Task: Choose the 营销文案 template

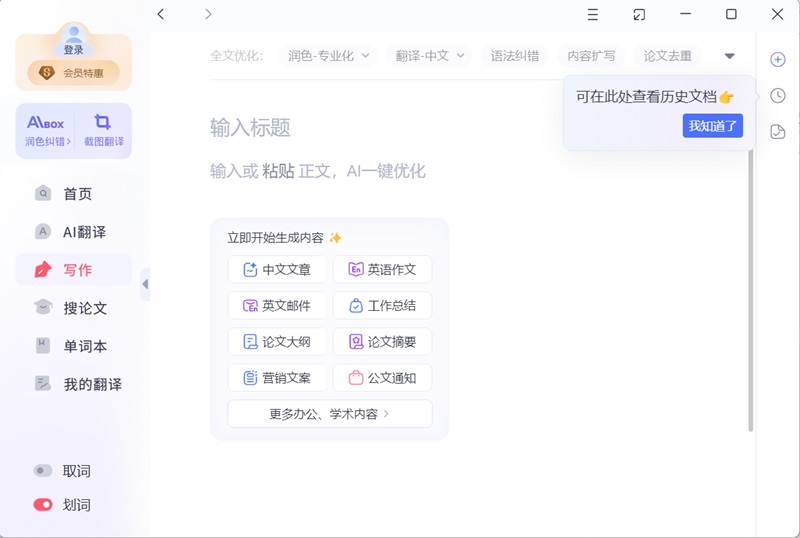Action: click(277, 378)
